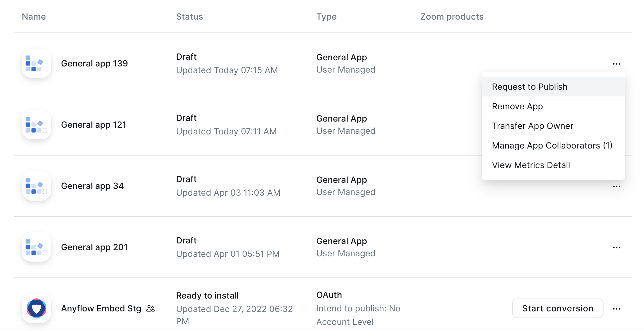Viewport: 644px width, 331px height.
Task: Click the General app 34 icon
Action: (x=36, y=186)
